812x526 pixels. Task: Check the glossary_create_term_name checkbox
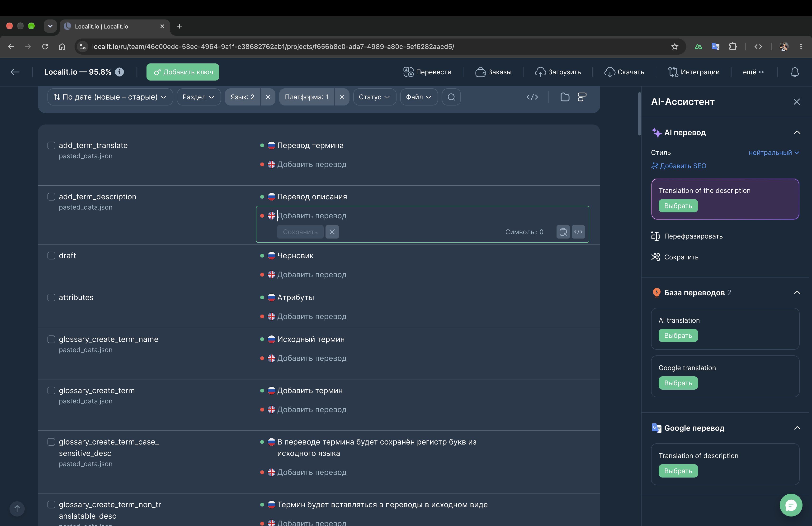pos(51,339)
